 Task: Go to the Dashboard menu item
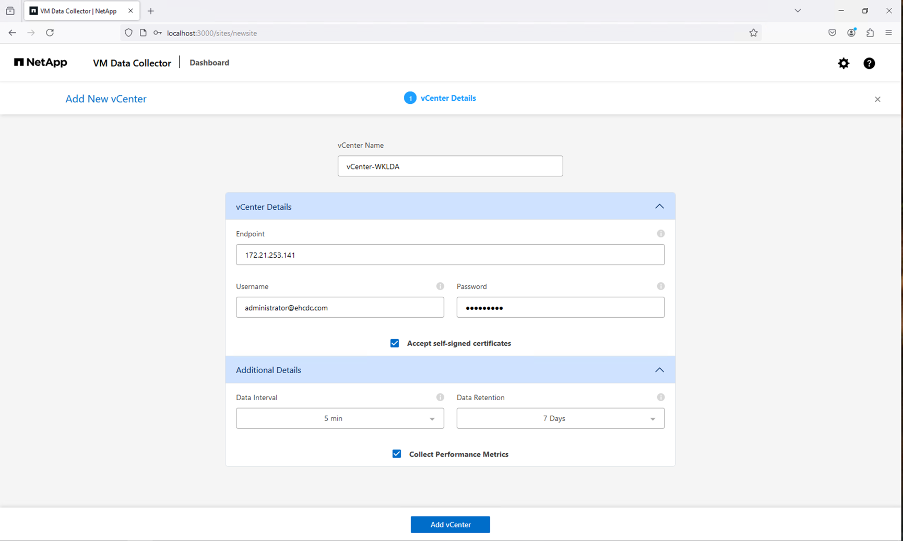pyautogui.click(x=209, y=63)
